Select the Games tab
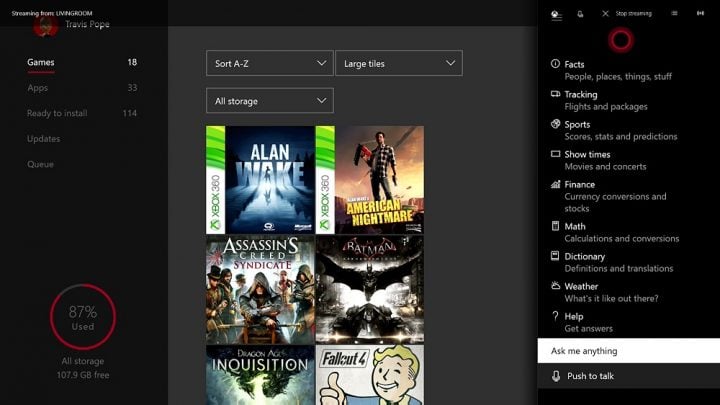Viewport: 720px width, 405px height. (x=82, y=62)
